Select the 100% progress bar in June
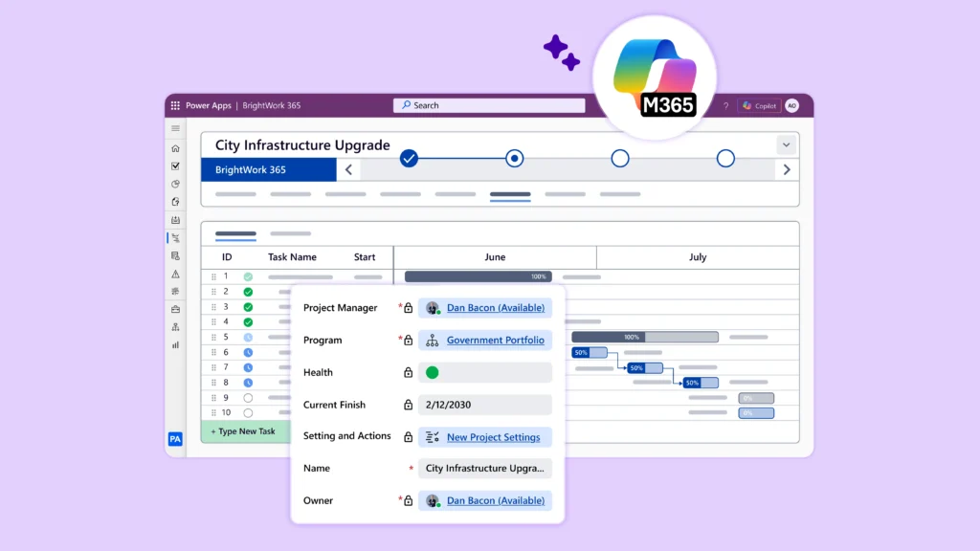This screenshot has width=980, height=551. tap(479, 276)
